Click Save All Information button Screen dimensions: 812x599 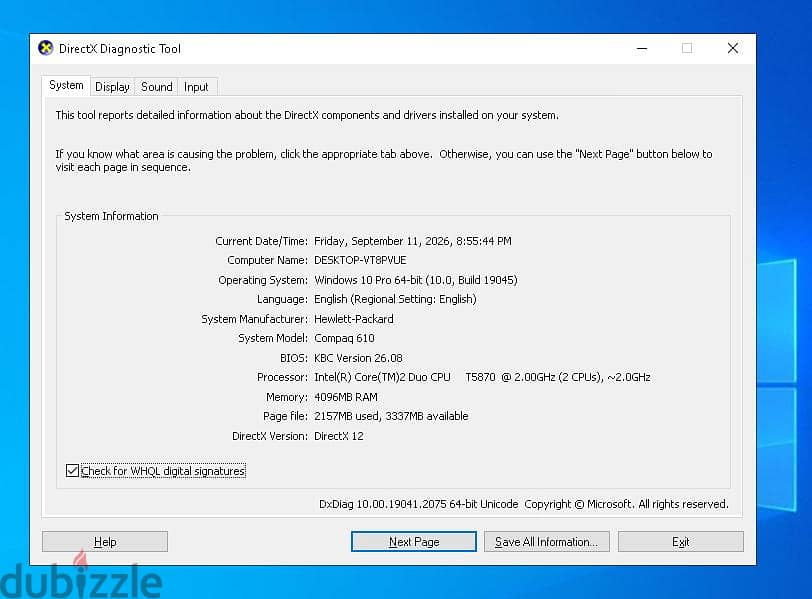point(546,542)
